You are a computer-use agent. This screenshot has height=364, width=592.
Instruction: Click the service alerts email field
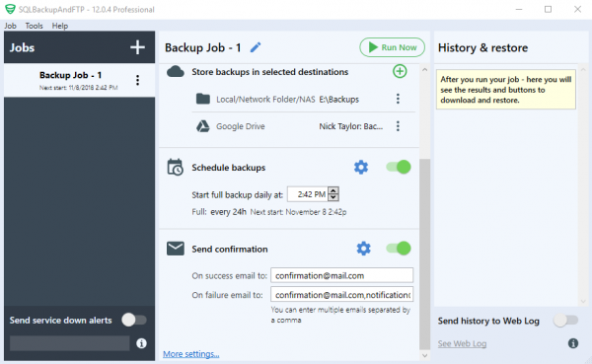pos(69,343)
